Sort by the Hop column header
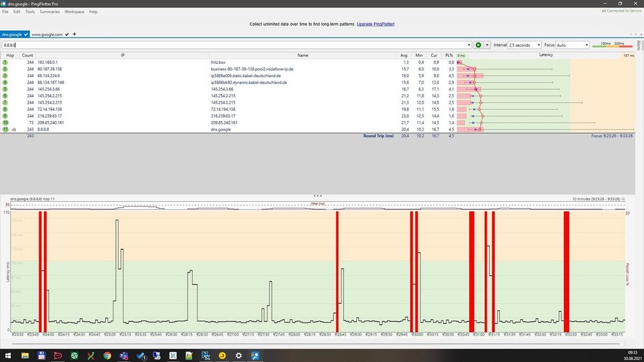Viewport: 644px width, 362px height. point(10,55)
